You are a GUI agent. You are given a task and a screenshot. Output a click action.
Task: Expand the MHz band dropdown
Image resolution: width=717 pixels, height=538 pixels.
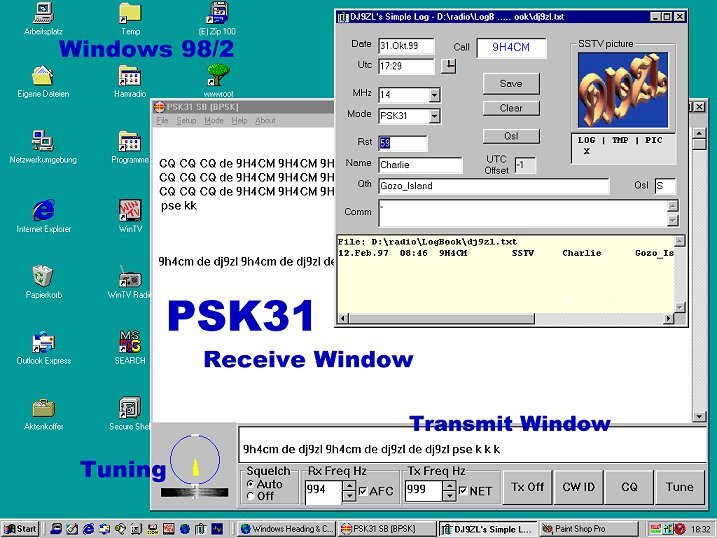(434, 95)
